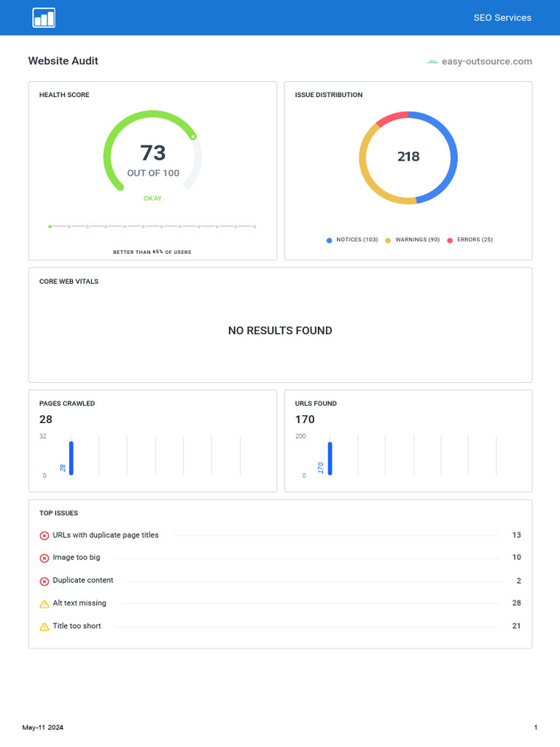
Task: Click the WARNINGS (90) legend label
Action: click(418, 239)
